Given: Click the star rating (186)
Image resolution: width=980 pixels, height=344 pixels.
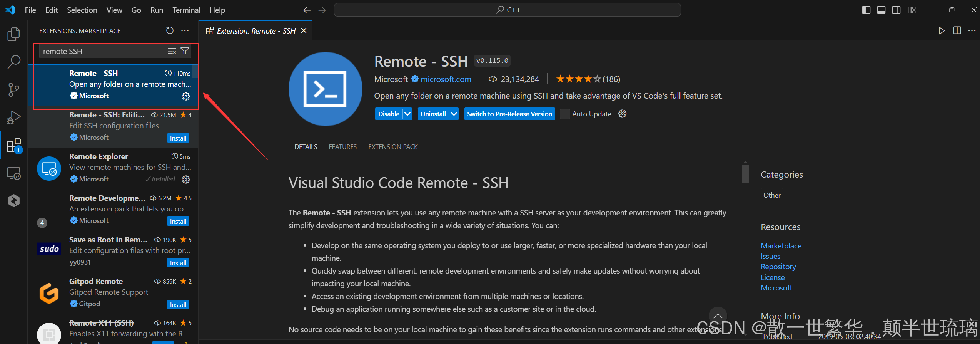Looking at the screenshot, I should point(588,79).
